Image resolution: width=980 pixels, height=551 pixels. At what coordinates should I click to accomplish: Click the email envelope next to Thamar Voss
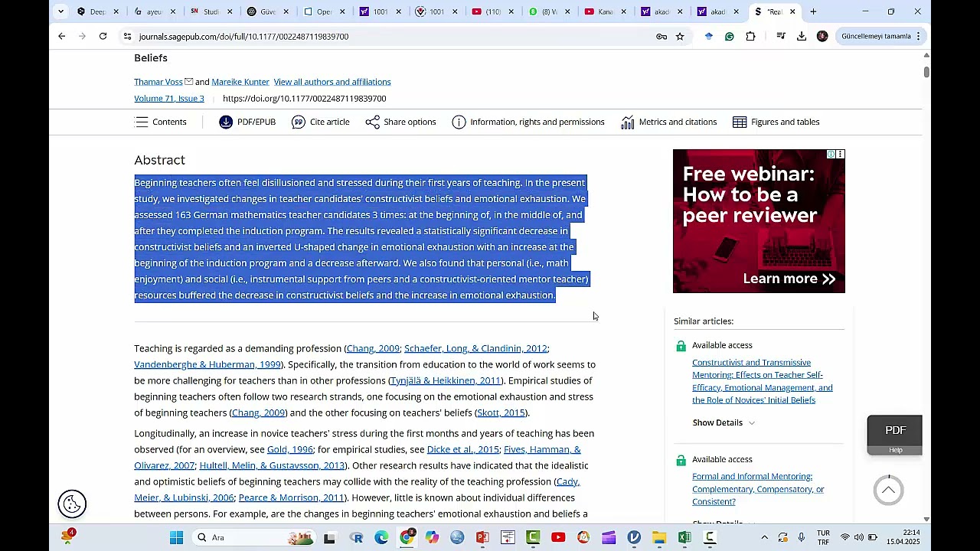[x=188, y=82]
